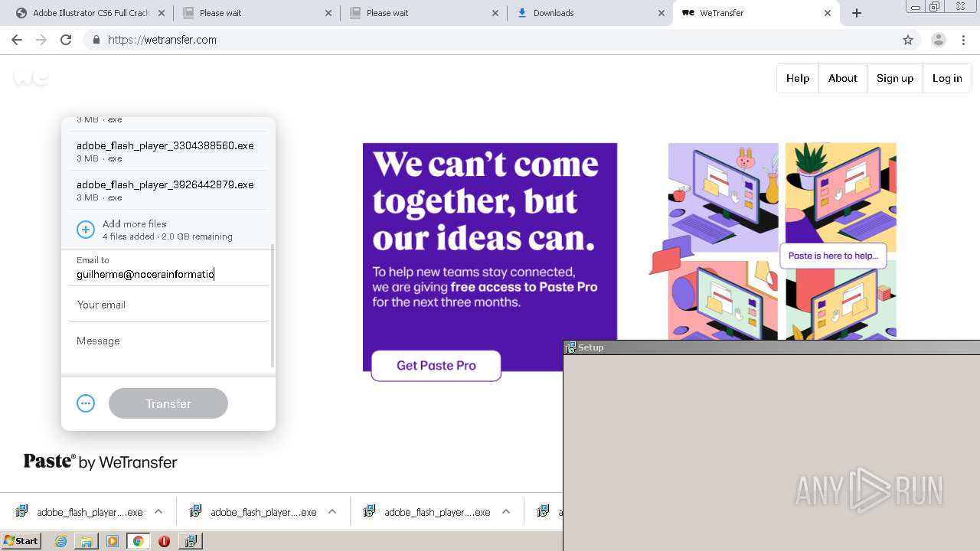Image resolution: width=980 pixels, height=551 pixels.
Task: Click the Log in link
Action: click(947, 78)
